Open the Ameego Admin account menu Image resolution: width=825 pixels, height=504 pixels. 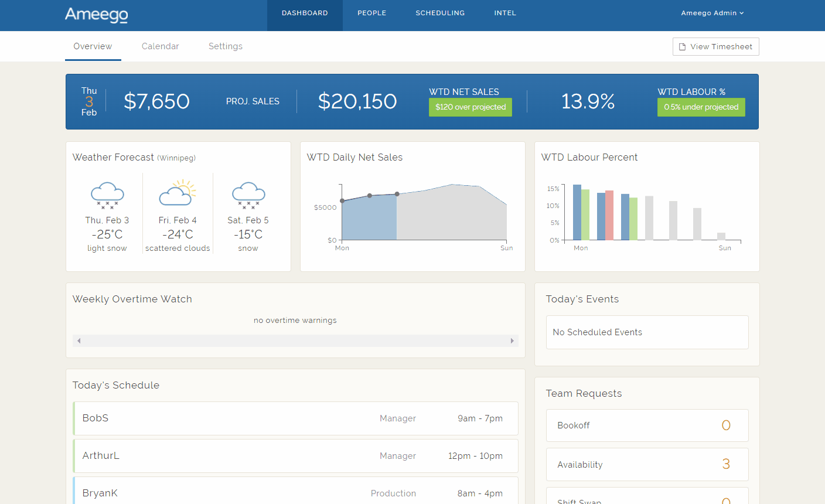[x=712, y=12]
